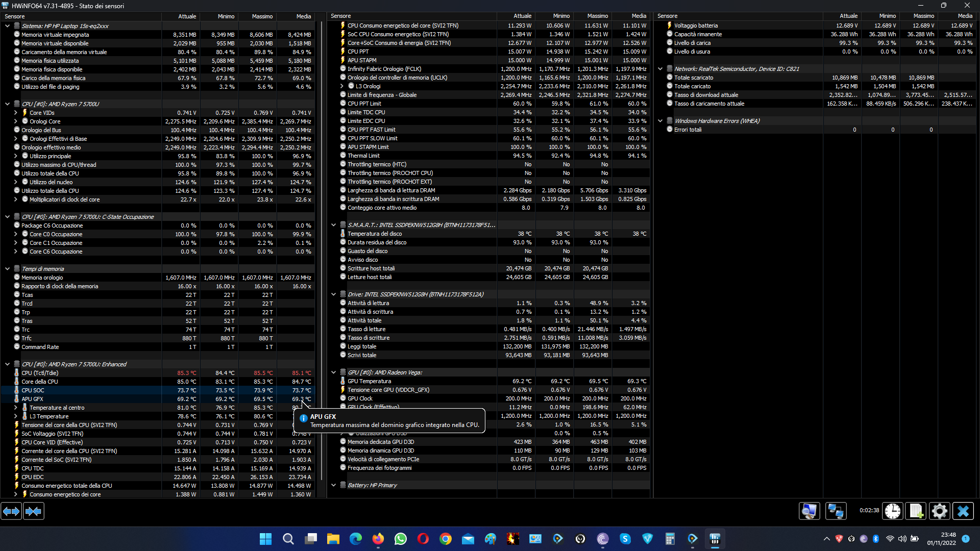Viewport: 980px width, 551px height.
Task: Collapse the Sistema: HP HP Laptop section
Action: (x=8, y=26)
